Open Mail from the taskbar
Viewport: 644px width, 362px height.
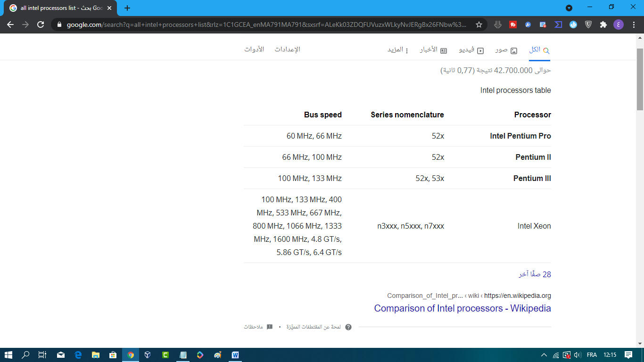tap(61, 355)
